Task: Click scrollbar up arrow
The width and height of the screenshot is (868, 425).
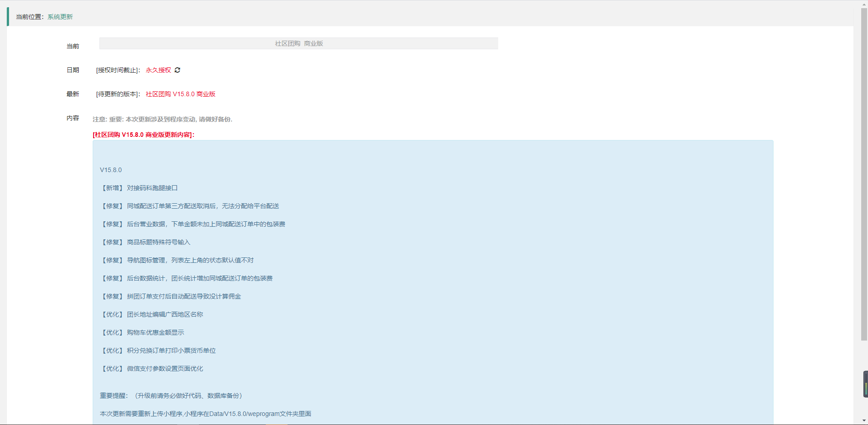Action: 864,4
